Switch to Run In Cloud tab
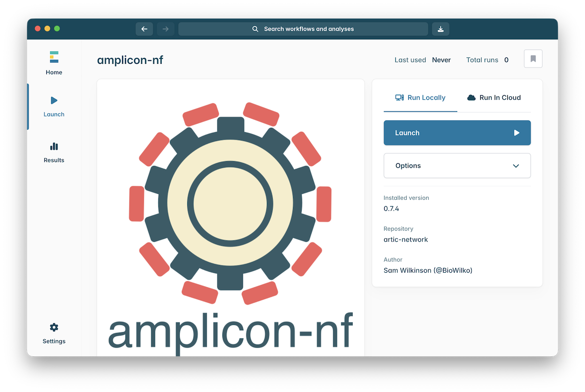The width and height of the screenshot is (585, 392). pos(494,98)
